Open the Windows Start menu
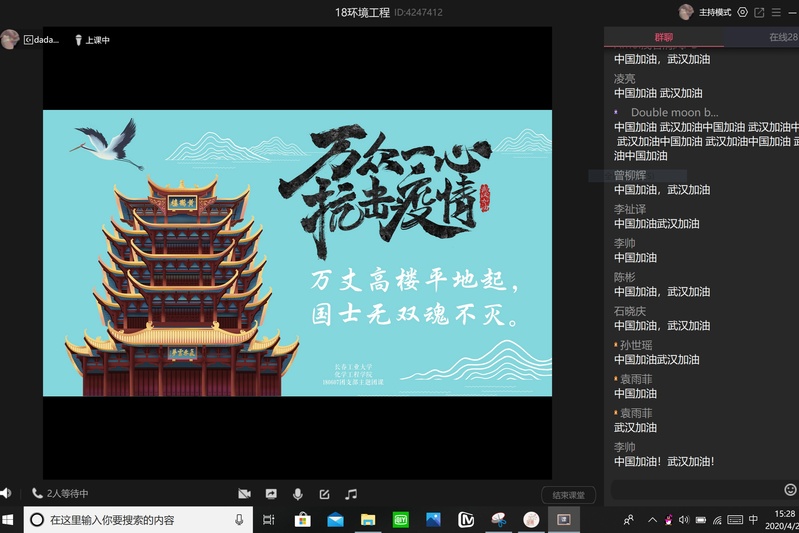 pos(10,520)
